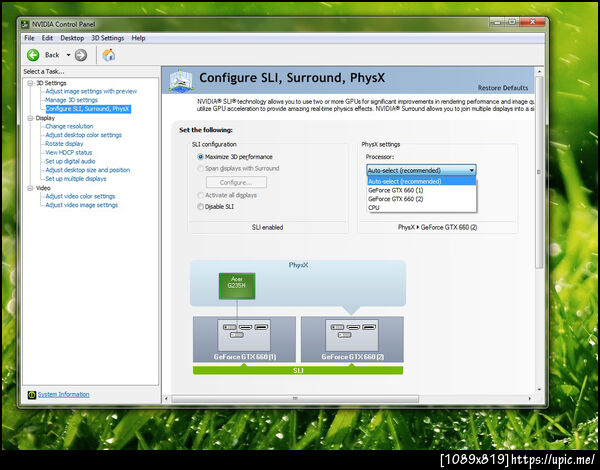Image resolution: width=600 pixels, height=470 pixels.
Task: Click the horizontal scrollbar right arrow
Action: 530,398
